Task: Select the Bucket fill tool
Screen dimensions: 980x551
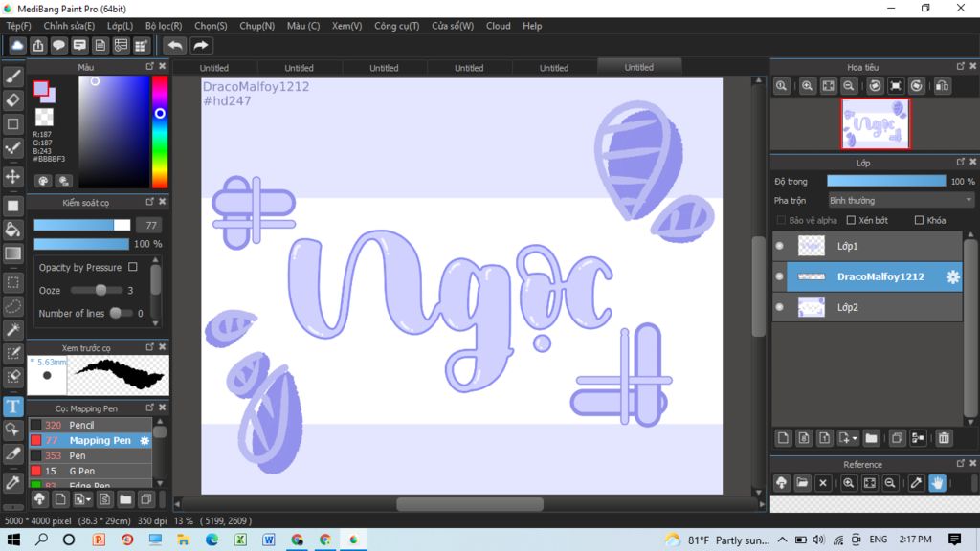Action: [x=13, y=230]
